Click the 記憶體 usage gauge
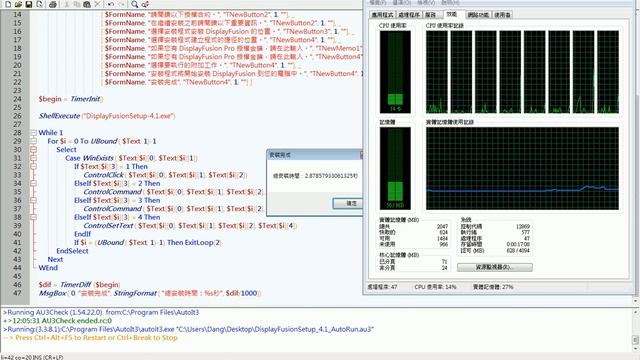Viewport: 640px width, 360px height. (x=395, y=168)
